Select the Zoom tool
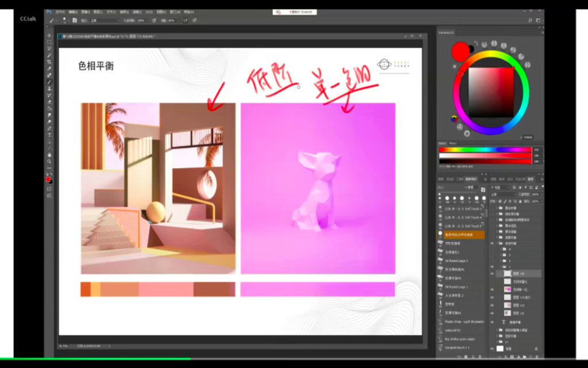Image resolution: width=588 pixels, height=368 pixels. click(x=49, y=162)
